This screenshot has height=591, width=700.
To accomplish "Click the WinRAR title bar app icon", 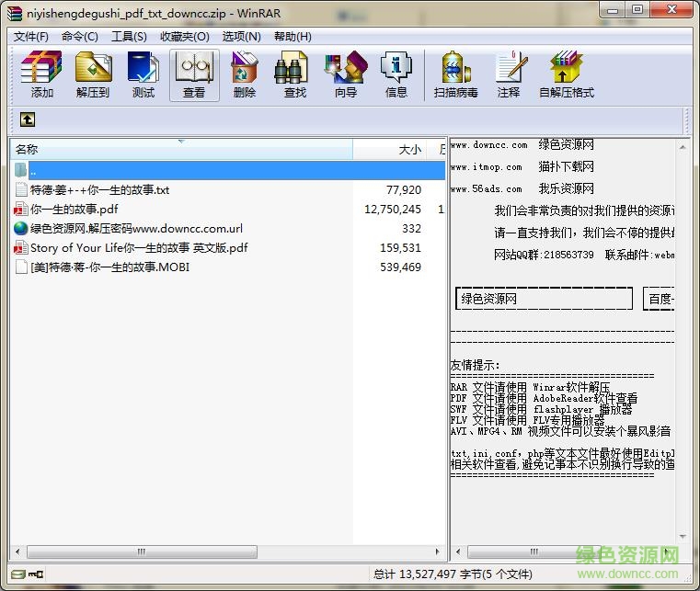I will click(x=15, y=13).
